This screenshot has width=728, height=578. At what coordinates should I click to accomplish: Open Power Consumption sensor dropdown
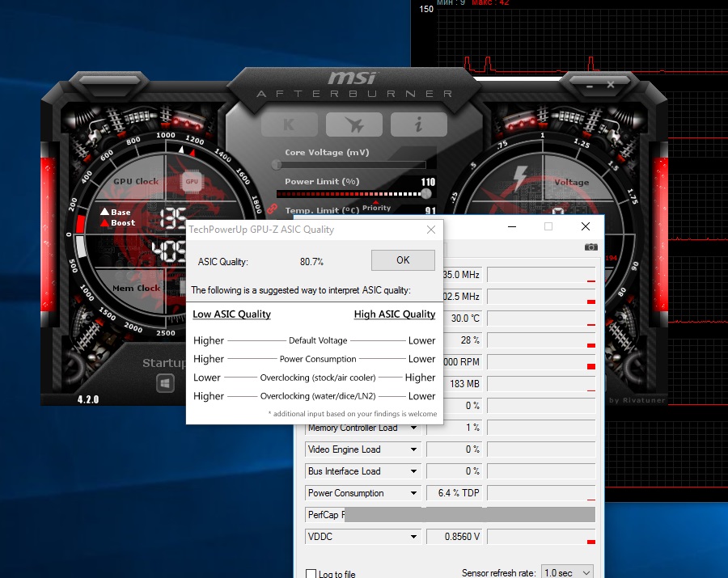(413, 493)
